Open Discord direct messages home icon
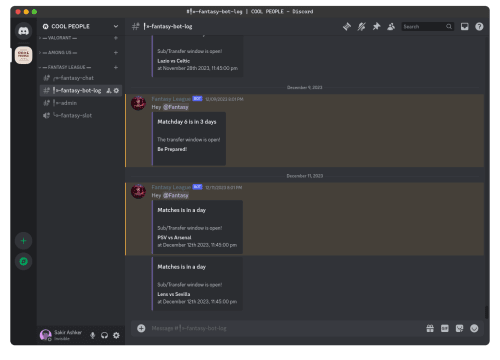 tap(23, 31)
